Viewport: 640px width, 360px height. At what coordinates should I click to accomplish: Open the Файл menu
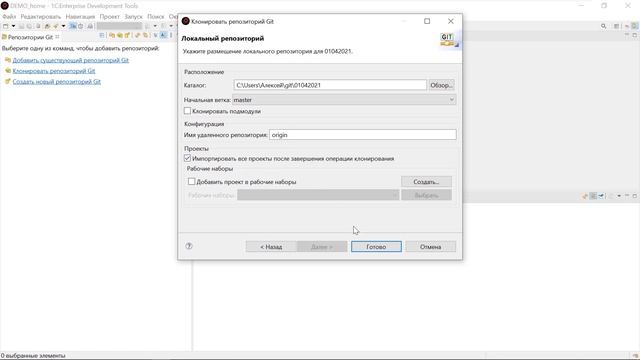click(9, 17)
